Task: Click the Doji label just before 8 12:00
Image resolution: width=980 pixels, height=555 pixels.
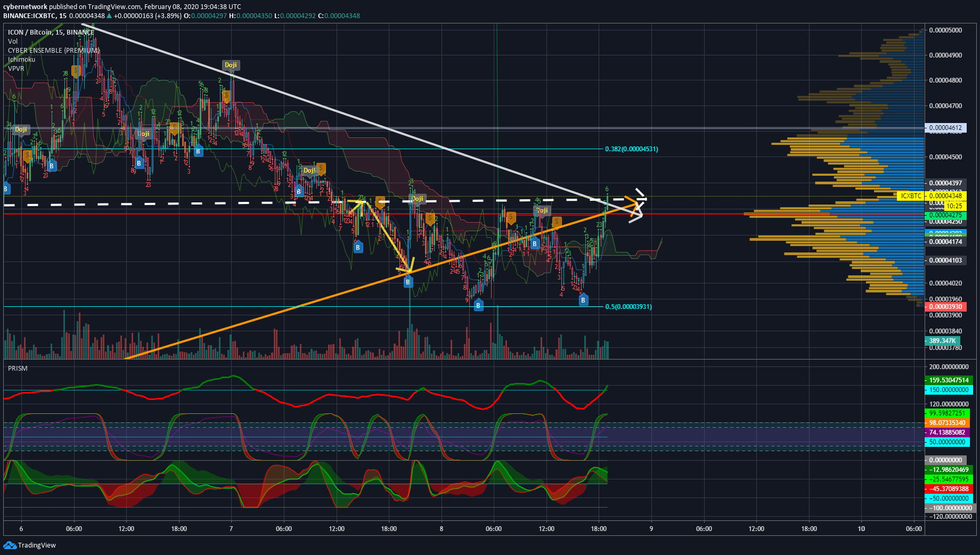Action: click(x=542, y=210)
